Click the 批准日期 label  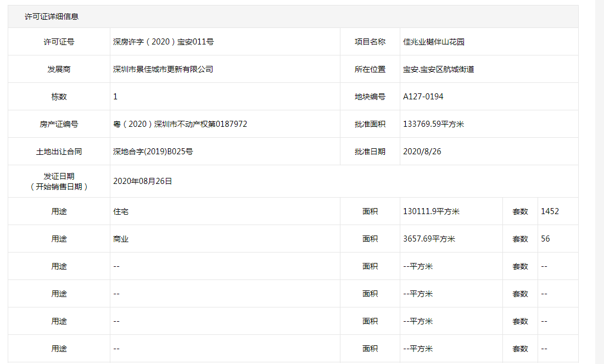coord(370,152)
